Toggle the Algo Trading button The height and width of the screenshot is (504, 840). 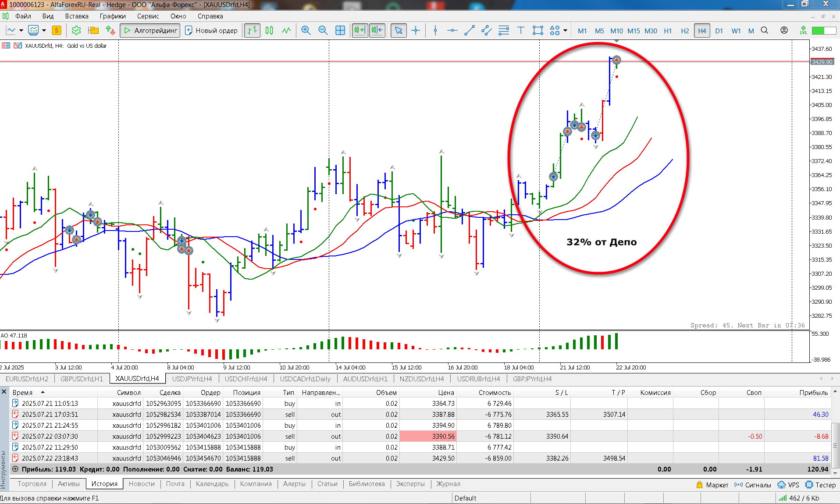click(x=150, y=30)
